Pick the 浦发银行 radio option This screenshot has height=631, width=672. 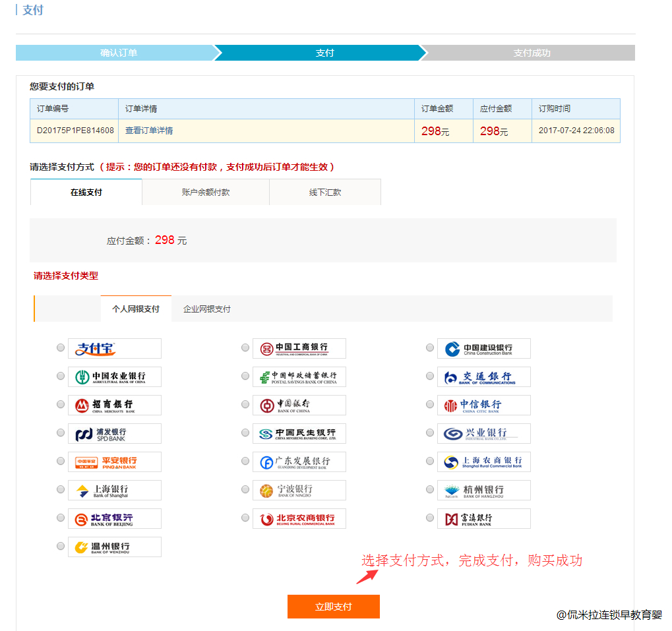pyautogui.click(x=61, y=433)
